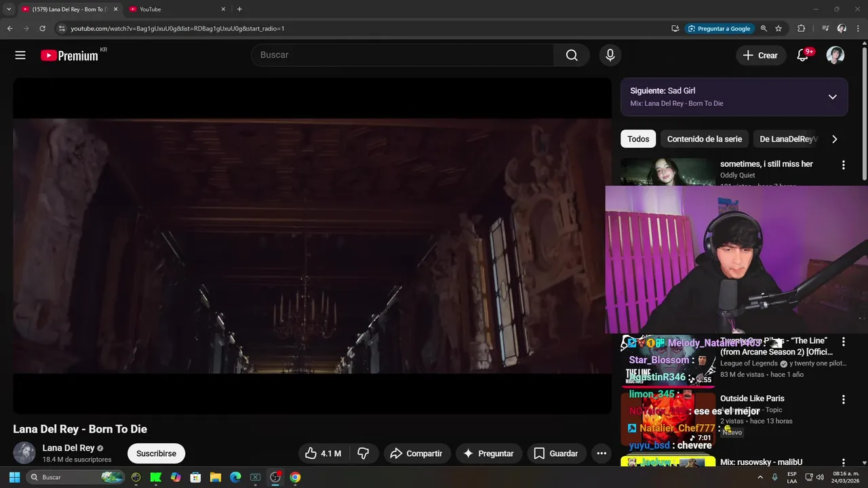The image size is (868, 488).
Task: Close the second YouTube tab
Action: point(223,9)
